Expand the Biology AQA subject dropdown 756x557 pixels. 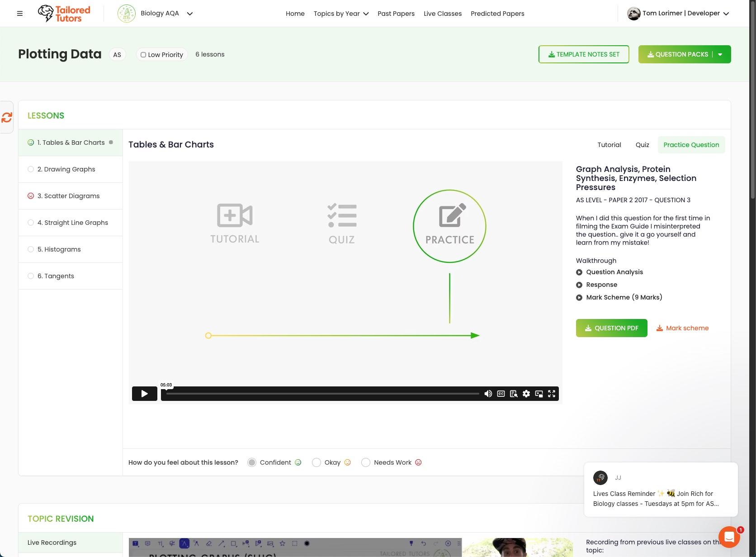tap(190, 14)
